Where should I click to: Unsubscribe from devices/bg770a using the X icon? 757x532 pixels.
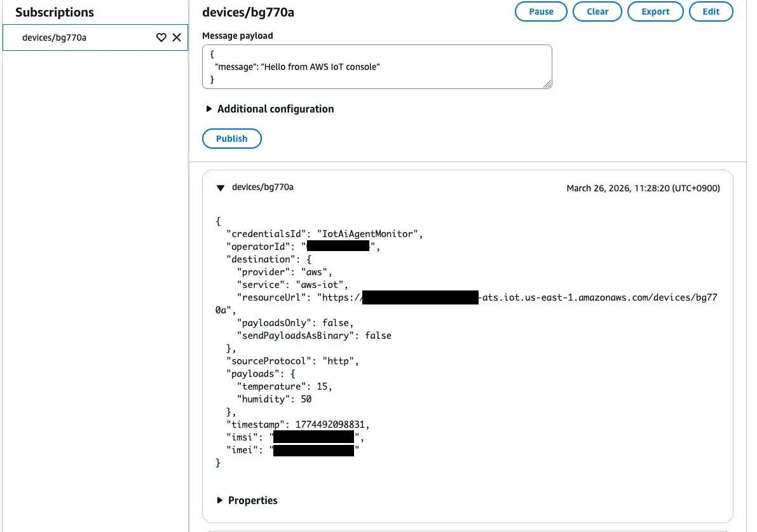[x=177, y=38]
